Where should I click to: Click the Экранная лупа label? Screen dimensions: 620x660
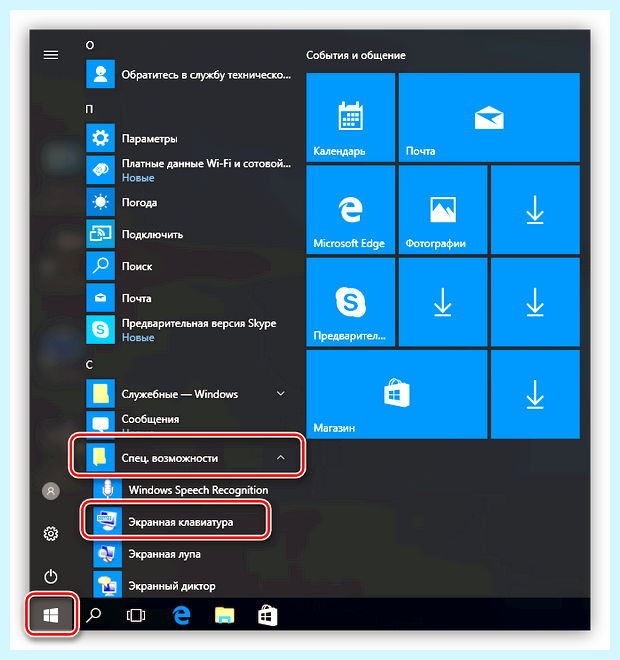(x=165, y=554)
